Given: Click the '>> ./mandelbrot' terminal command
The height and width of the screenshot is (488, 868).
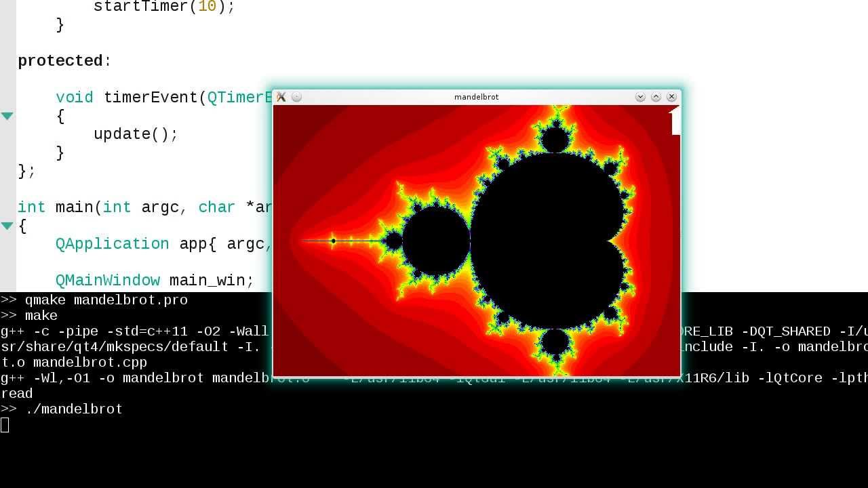Looking at the screenshot, I should point(62,409).
